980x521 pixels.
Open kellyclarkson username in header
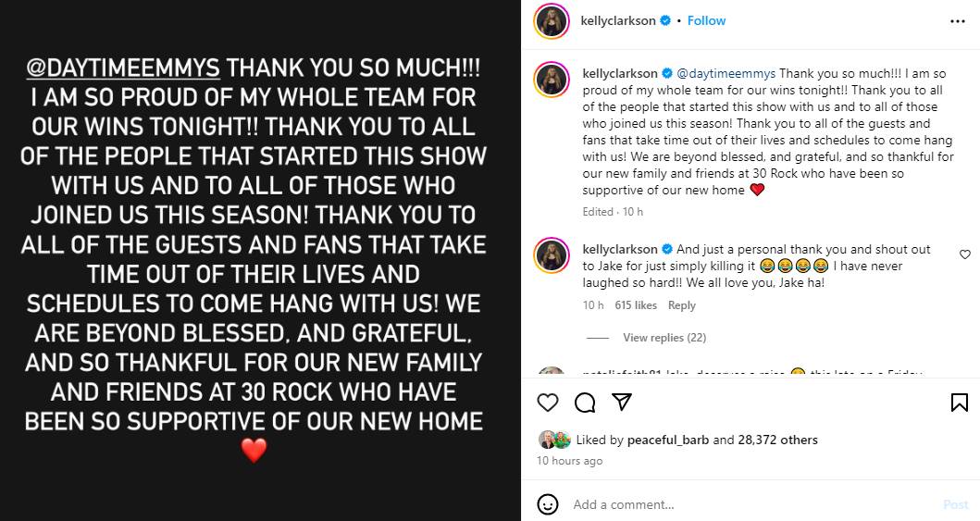pos(617,20)
